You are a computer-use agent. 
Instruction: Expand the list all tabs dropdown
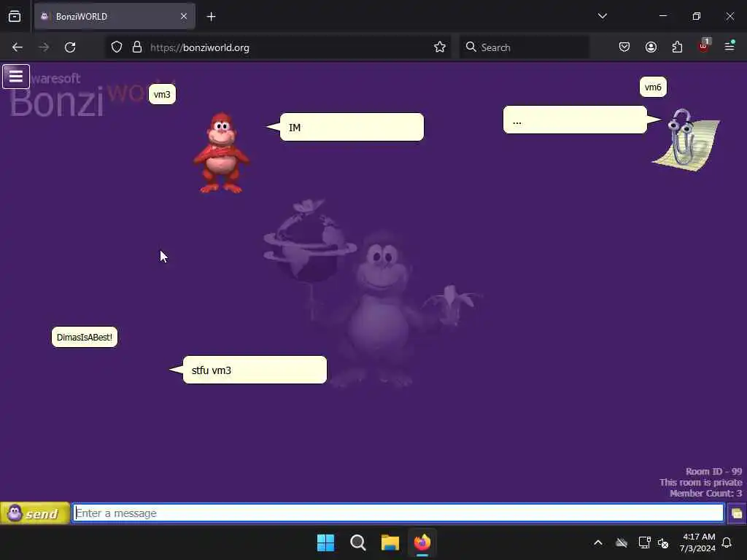click(x=602, y=16)
